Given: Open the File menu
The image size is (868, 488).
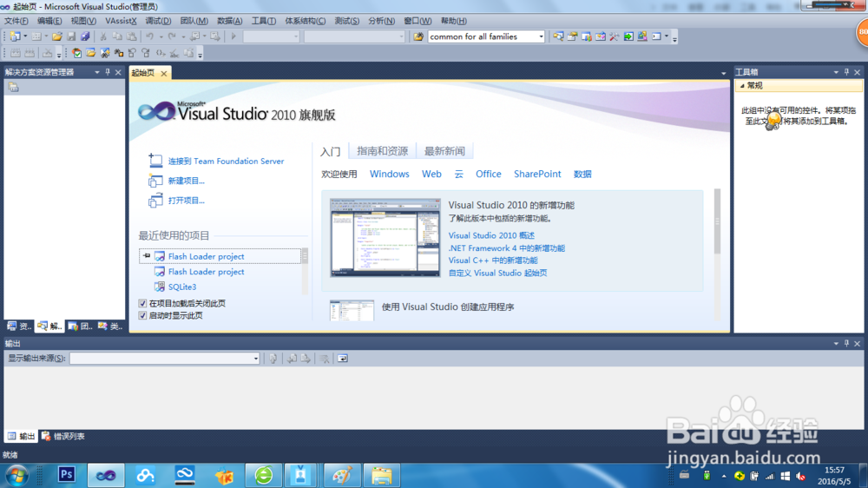Looking at the screenshot, I should click(x=16, y=21).
